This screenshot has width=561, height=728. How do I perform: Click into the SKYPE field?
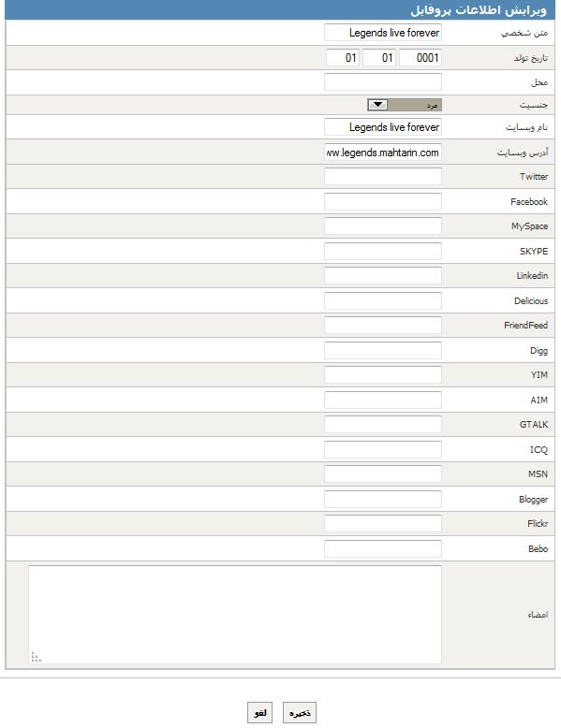[x=383, y=251]
